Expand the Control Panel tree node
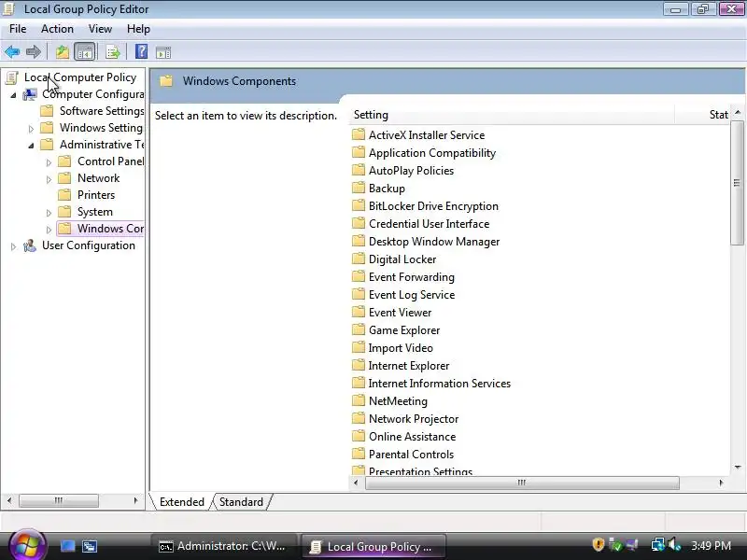The width and height of the screenshot is (747, 560). [x=49, y=162]
